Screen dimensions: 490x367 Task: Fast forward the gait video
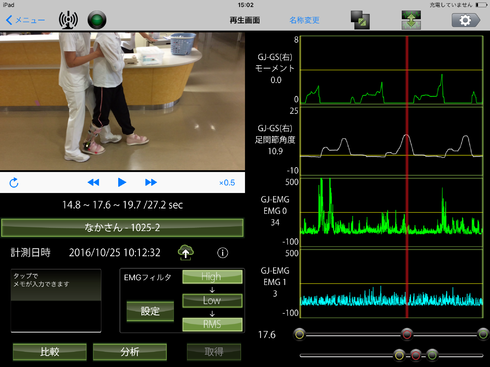(x=151, y=182)
